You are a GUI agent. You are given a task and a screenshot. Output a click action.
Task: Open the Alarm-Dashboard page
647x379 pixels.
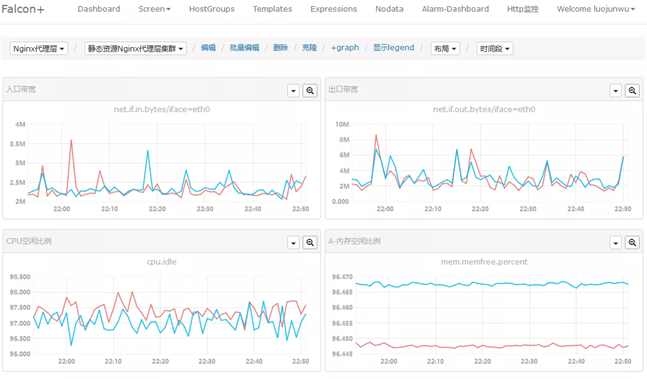pyautogui.click(x=455, y=9)
